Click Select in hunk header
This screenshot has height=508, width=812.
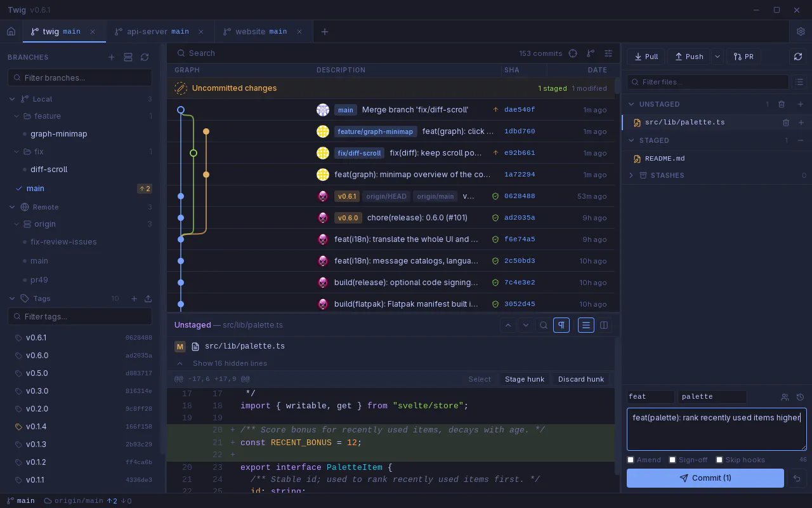[x=480, y=379]
